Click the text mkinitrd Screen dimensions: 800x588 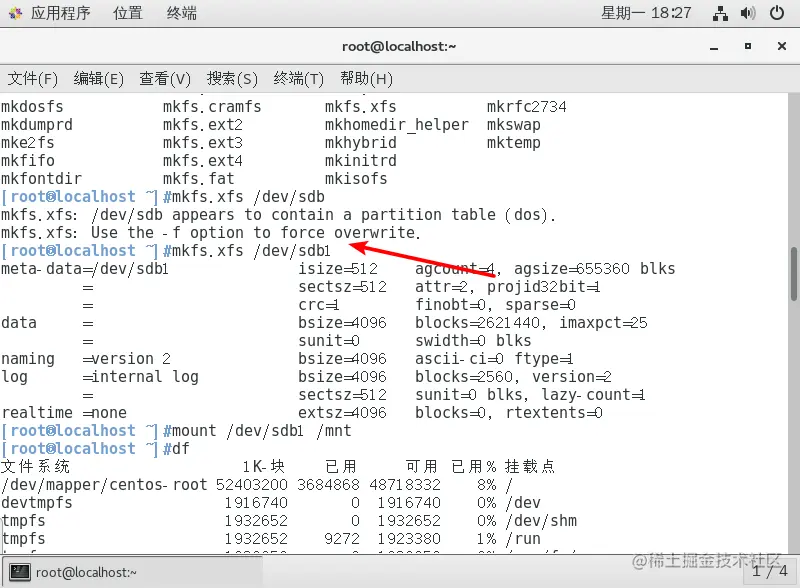[360, 161]
